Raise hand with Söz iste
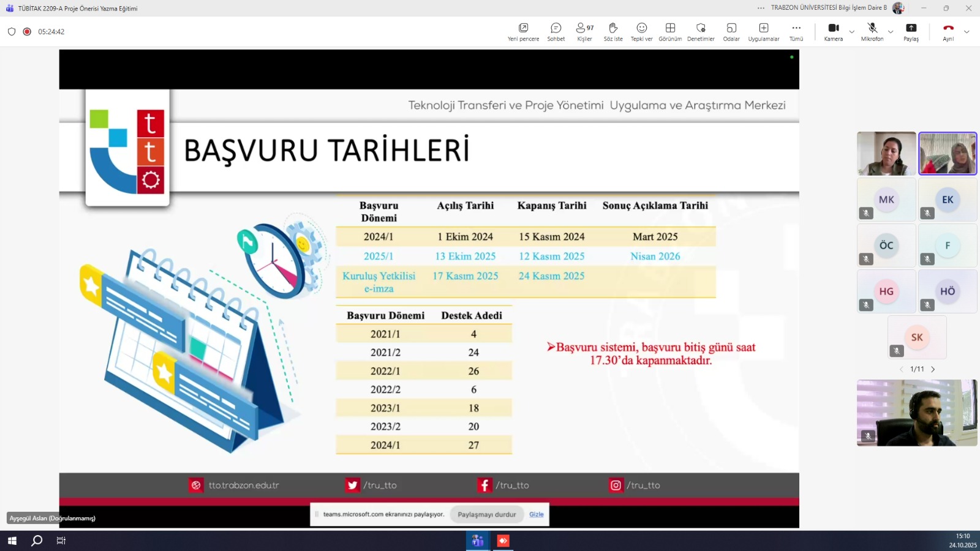Viewport: 980px width, 551px height. (x=612, y=31)
